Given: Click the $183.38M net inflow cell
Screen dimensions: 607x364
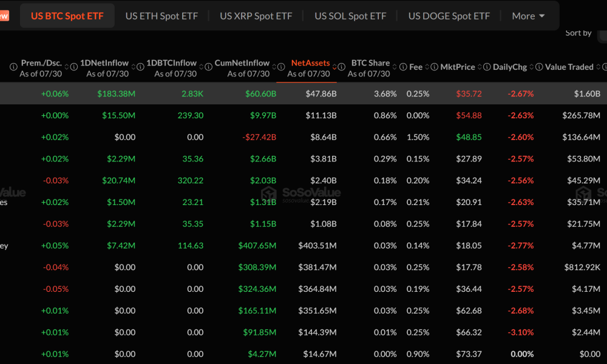Looking at the screenshot, I should [x=116, y=93].
